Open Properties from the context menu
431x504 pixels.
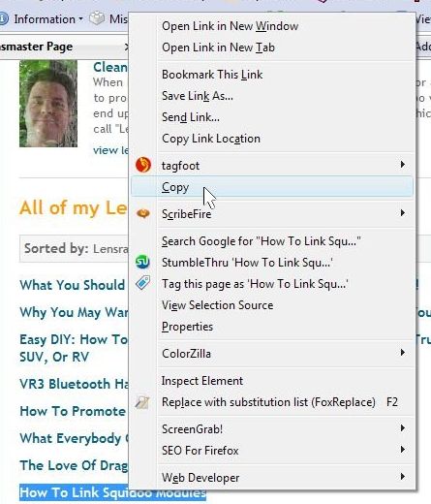click(x=272, y=327)
